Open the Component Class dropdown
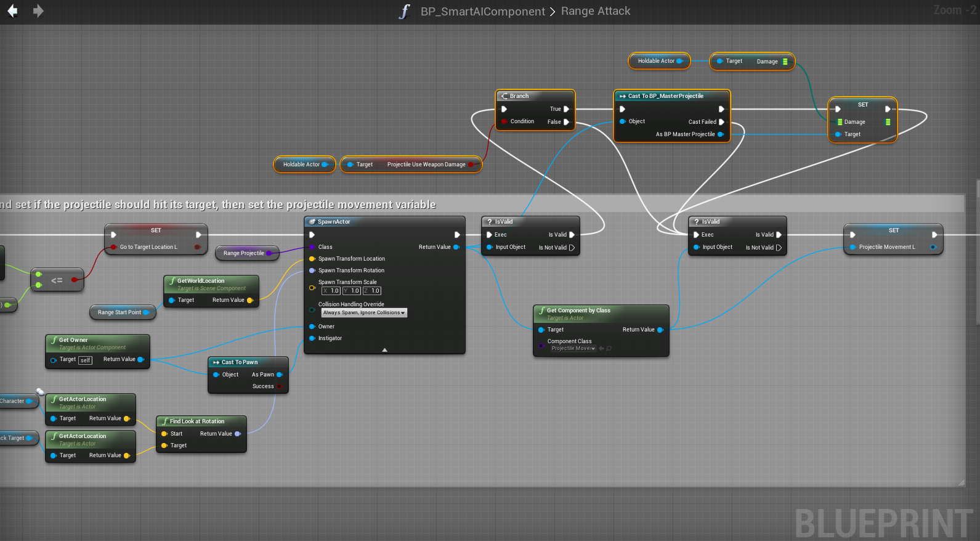Viewport: 980px width, 541px height. [x=573, y=349]
